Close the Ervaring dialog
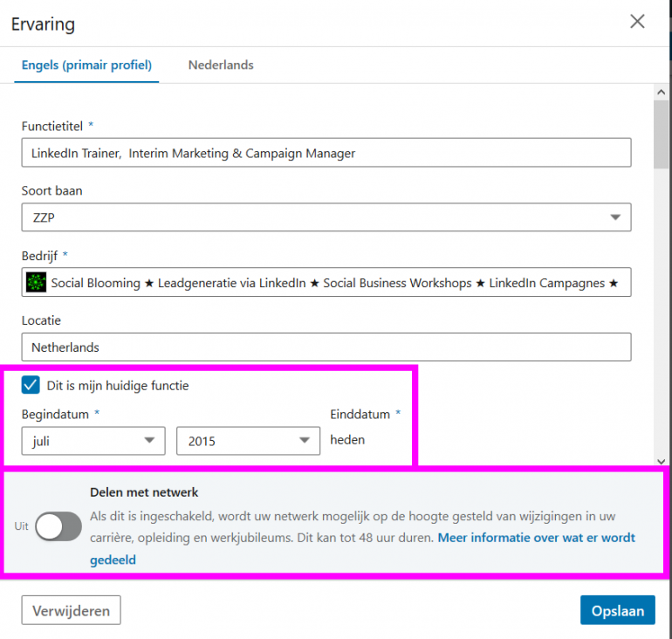672x639 pixels. [x=637, y=22]
